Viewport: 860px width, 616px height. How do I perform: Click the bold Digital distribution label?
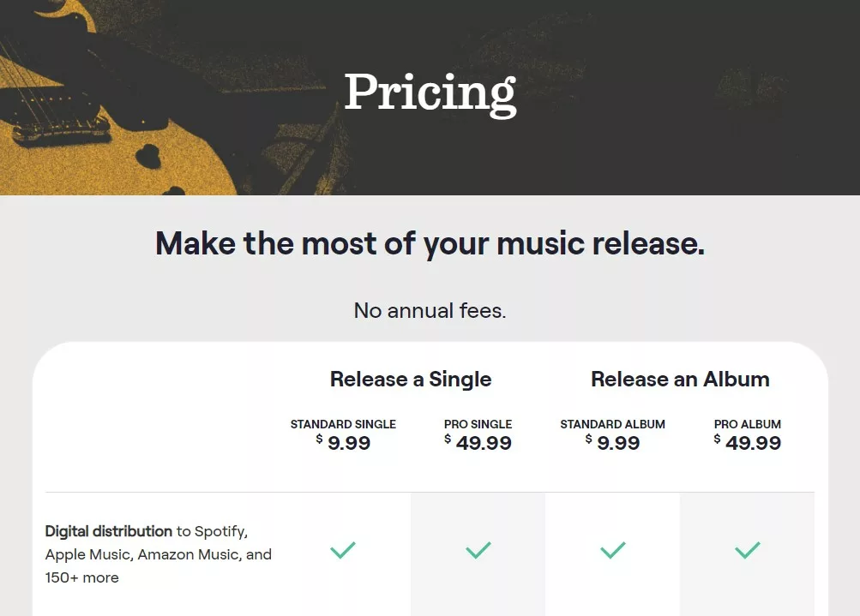coord(106,531)
